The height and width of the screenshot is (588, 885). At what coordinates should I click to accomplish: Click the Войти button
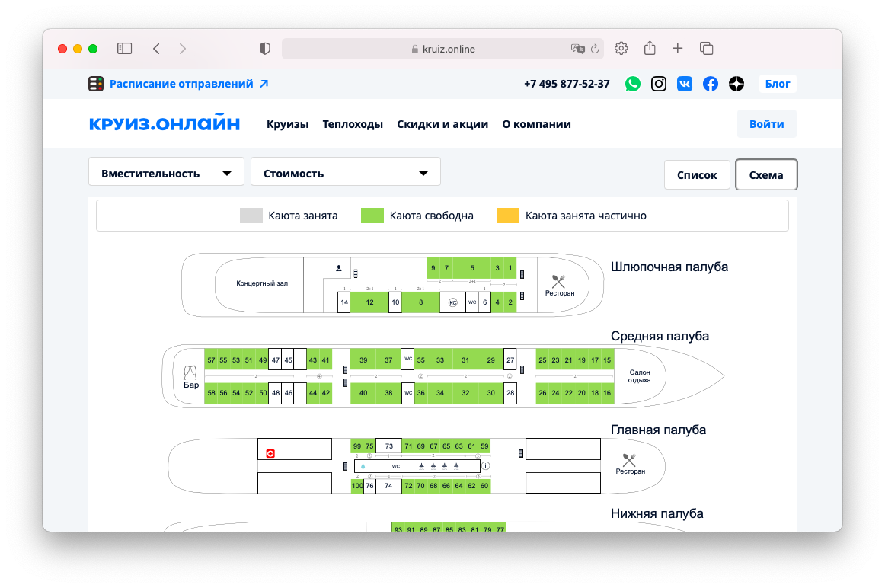point(766,124)
